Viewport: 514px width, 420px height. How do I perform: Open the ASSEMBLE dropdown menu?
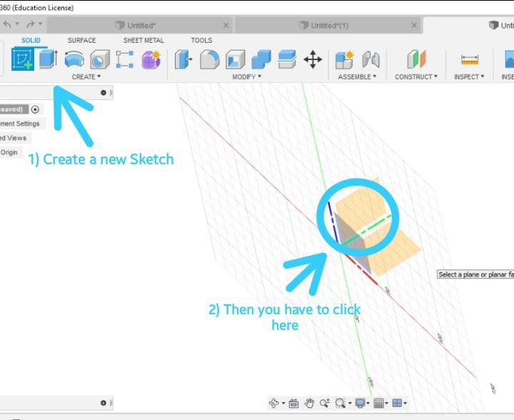point(357,76)
